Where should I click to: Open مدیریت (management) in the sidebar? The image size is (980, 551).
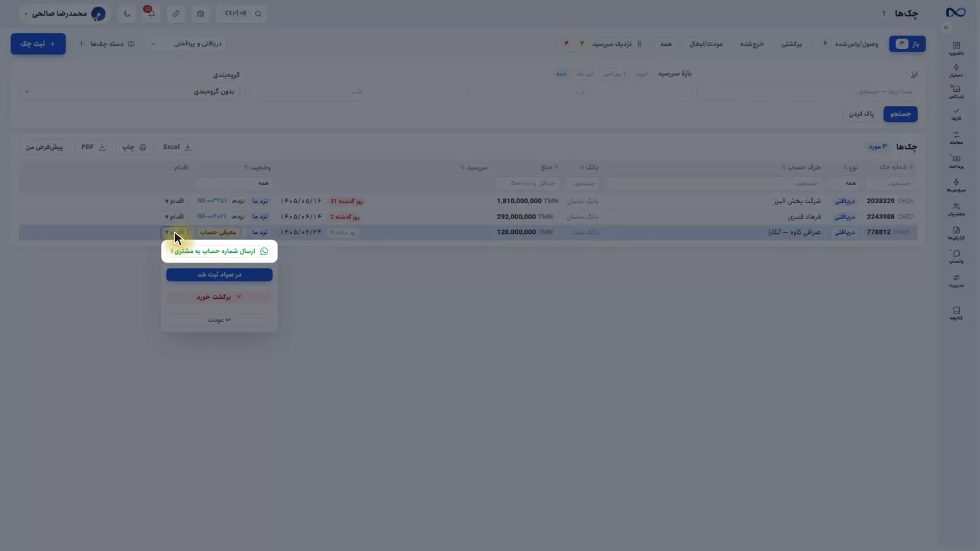[956, 281]
